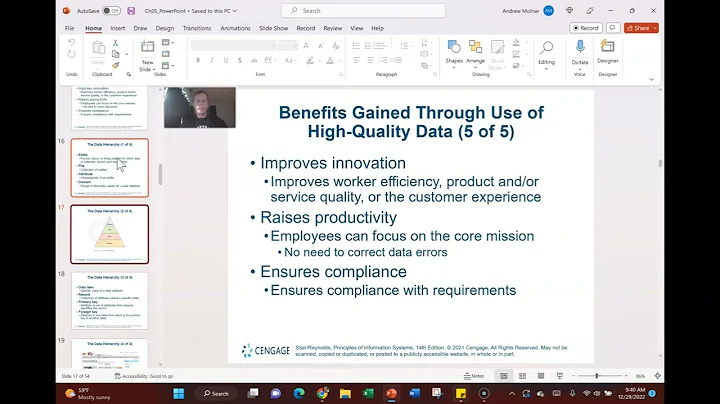Center align text icon

370,60
